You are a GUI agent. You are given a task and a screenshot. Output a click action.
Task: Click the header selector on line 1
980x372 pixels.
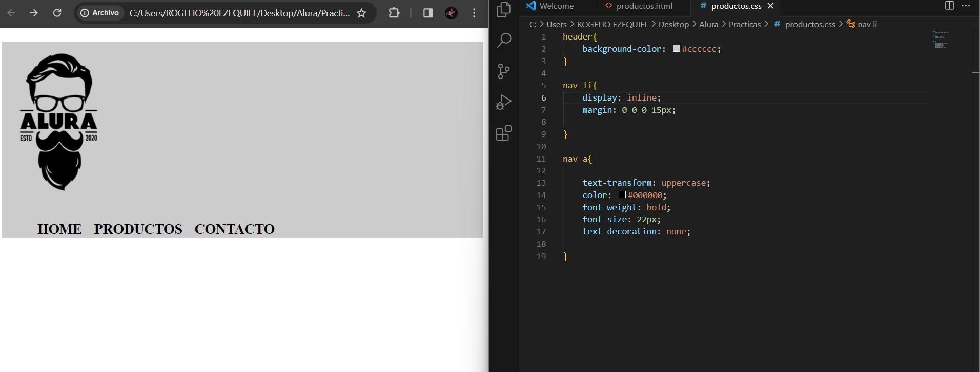pyautogui.click(x=580, y=36)
